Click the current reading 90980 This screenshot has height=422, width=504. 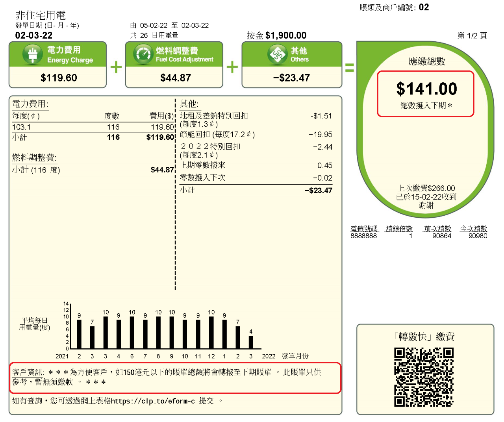(478, 236)
